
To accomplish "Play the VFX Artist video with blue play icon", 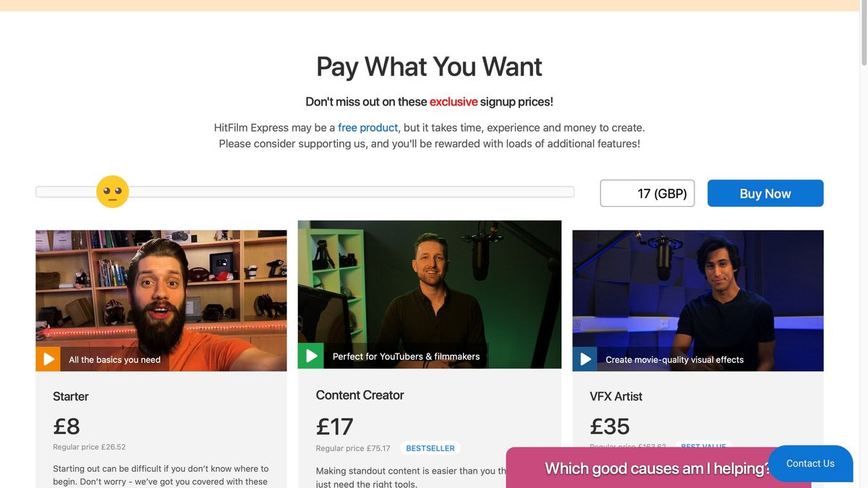I will pos(585,359).
